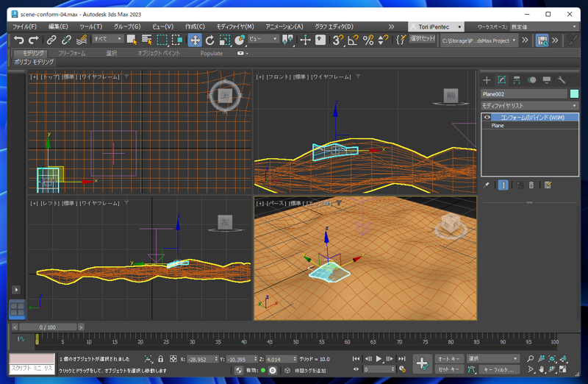Image resolution: width=588 pixels, height=384 pixels.
Task: Click the セット キー button
Action: click(x=449, y=369)
